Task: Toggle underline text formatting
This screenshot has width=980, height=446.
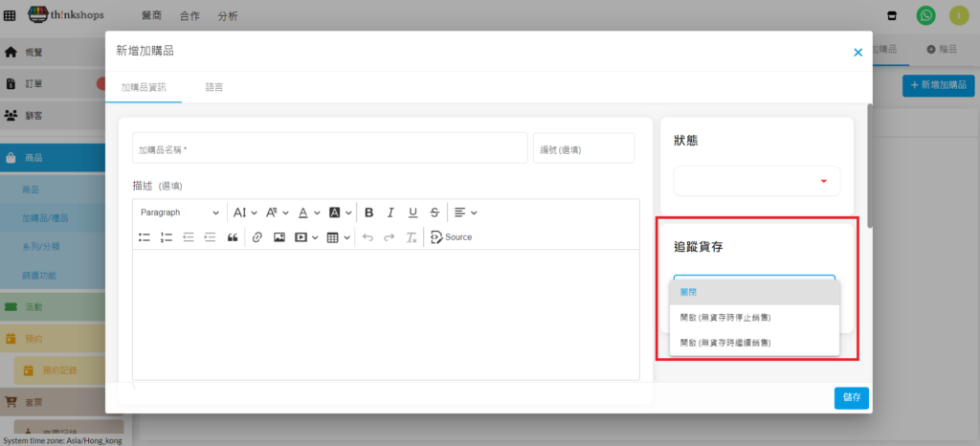Action: click(412, 212)
